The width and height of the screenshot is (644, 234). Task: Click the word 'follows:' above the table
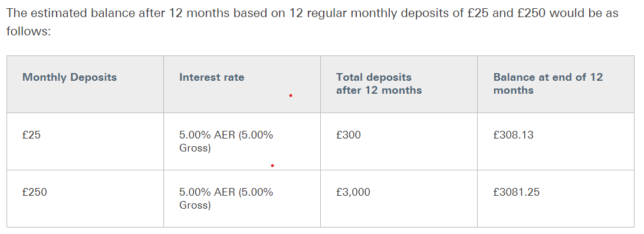pyautogui.click(x=28, y=31)
